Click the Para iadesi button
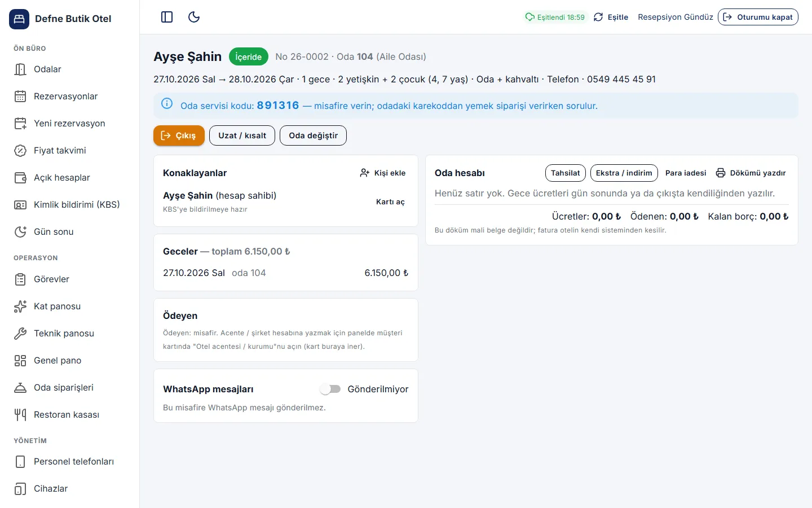 (x=686, y=173)
